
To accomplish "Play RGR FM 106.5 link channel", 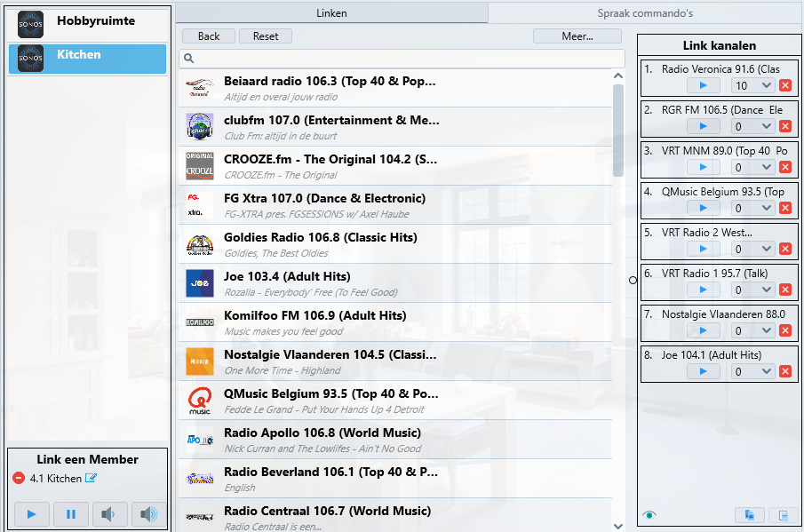I will click(703, 127).
